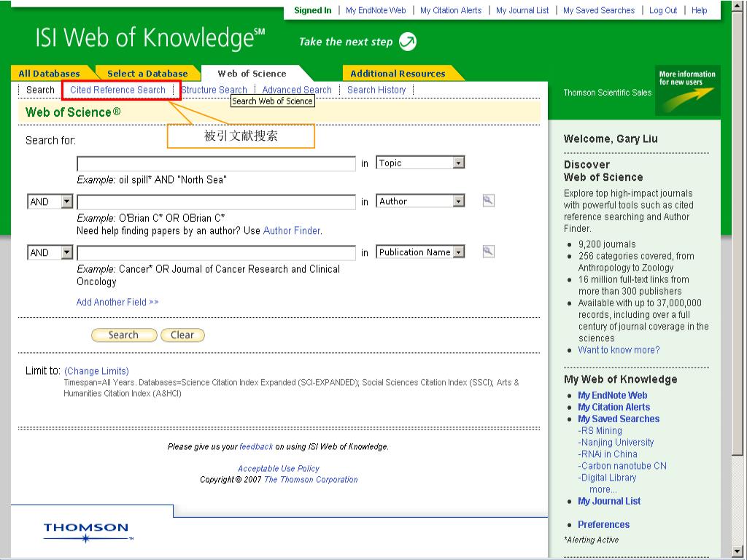Click Change Limits link

(x=97, y=371)
